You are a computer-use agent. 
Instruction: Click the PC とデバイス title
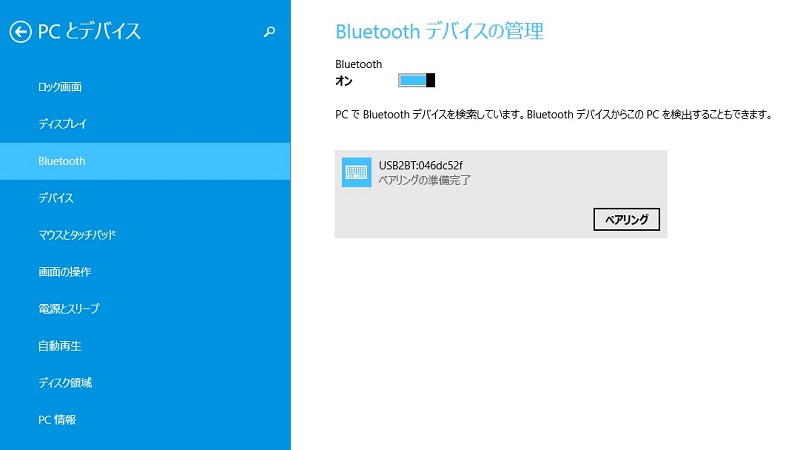(89, 31)
